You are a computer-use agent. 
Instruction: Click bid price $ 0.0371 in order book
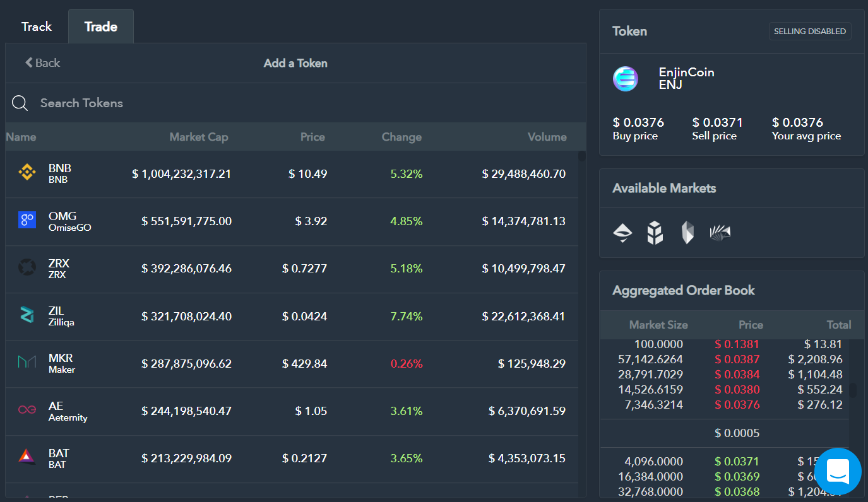pyautogui.click(x=737, y=462)
